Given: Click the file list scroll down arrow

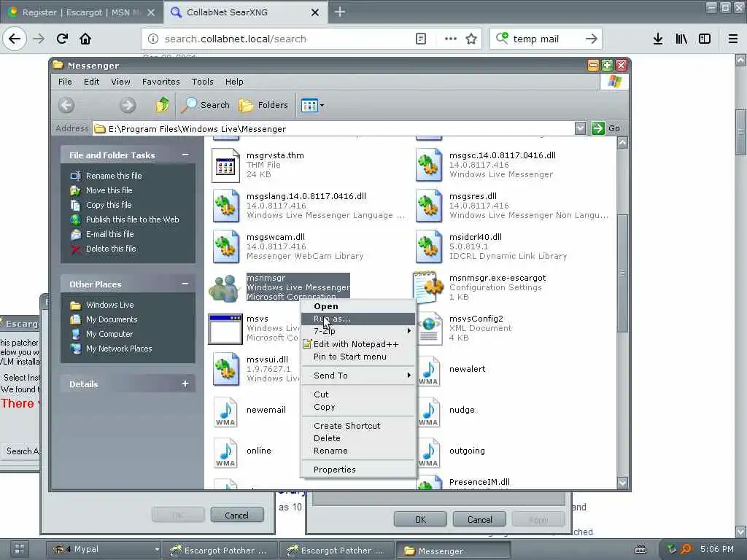Looking at the screenshot, I should tap(622, 483).
